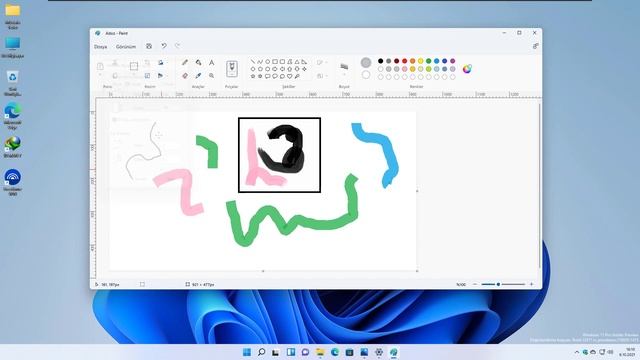Click the Size line thickness icon
Screen dimensions: 640x360
pyautogui.click(x=344, y=67)
